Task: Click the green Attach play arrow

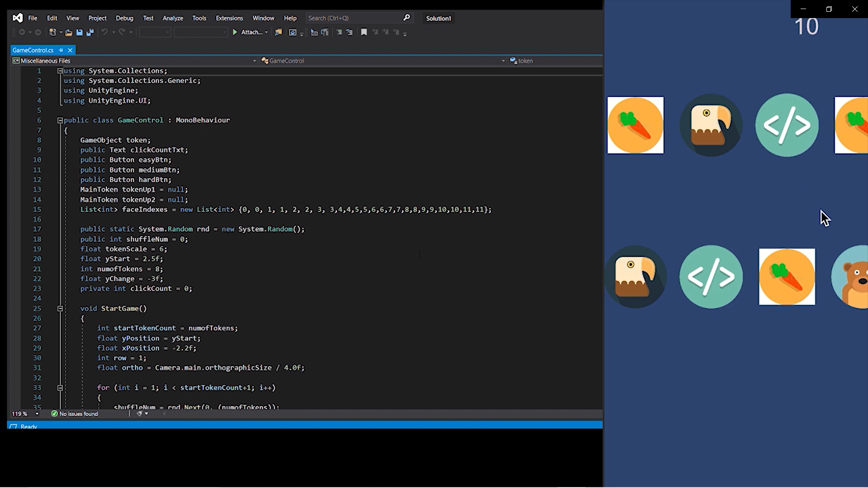Action: pos(235,32)
